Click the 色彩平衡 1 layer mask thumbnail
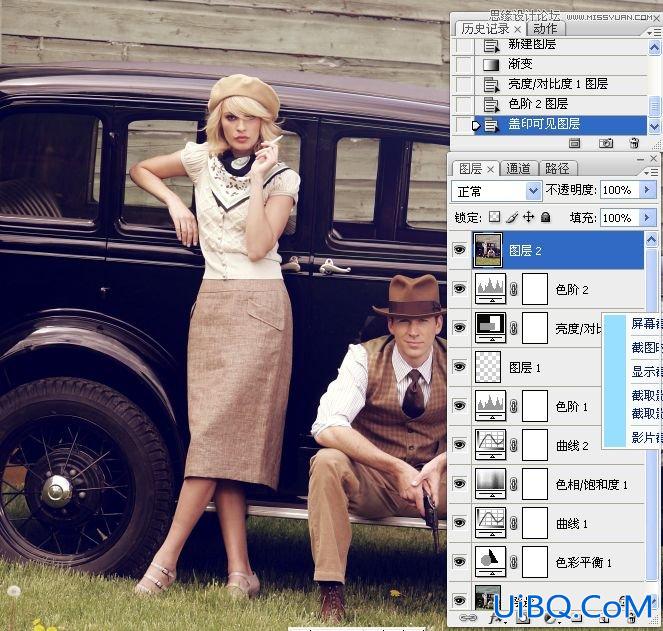Screen dimensions: 663x631 click(x=535, y=562)
